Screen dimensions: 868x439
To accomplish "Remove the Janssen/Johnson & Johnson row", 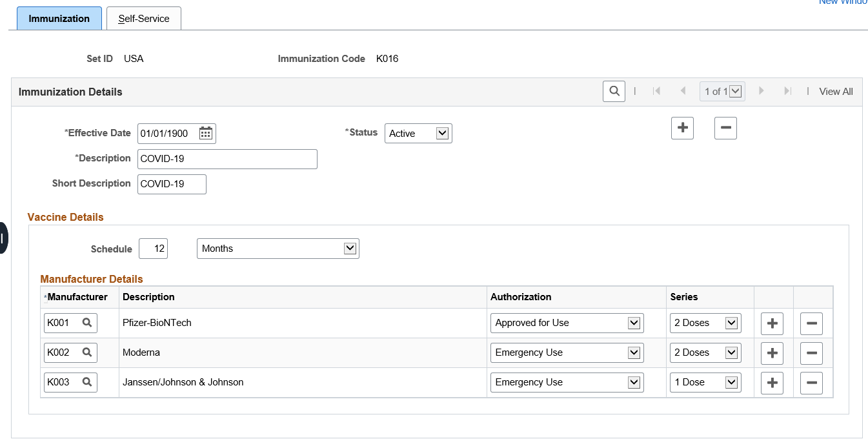I will point(811,383).
